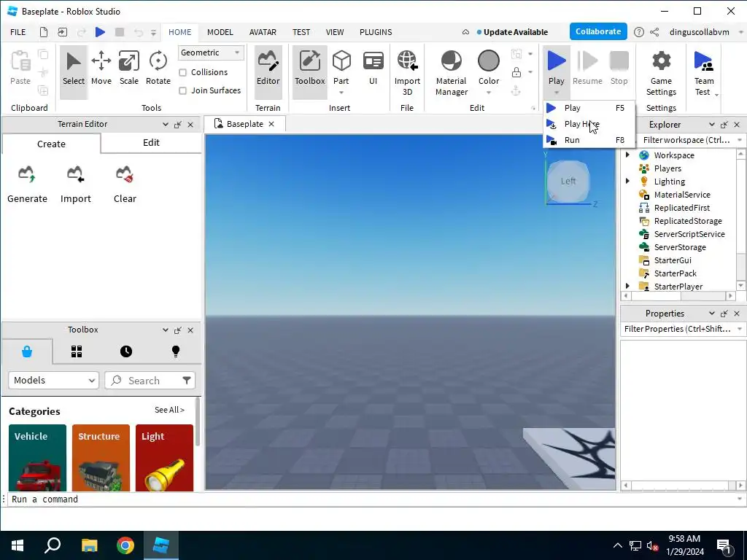This screenshot has height=560, width=747.
Task: Click the view selector Left face
Action: pyautogui.click(x=568, y=181)
